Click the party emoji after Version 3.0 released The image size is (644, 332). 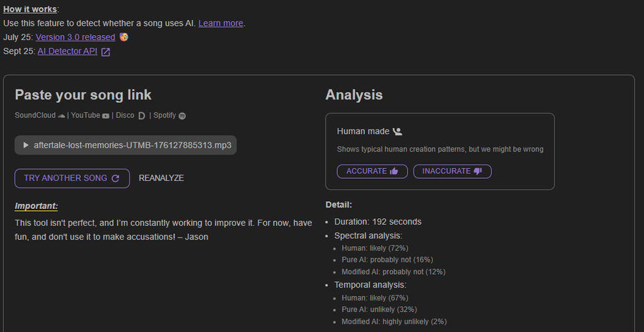[x=124, y=37]
